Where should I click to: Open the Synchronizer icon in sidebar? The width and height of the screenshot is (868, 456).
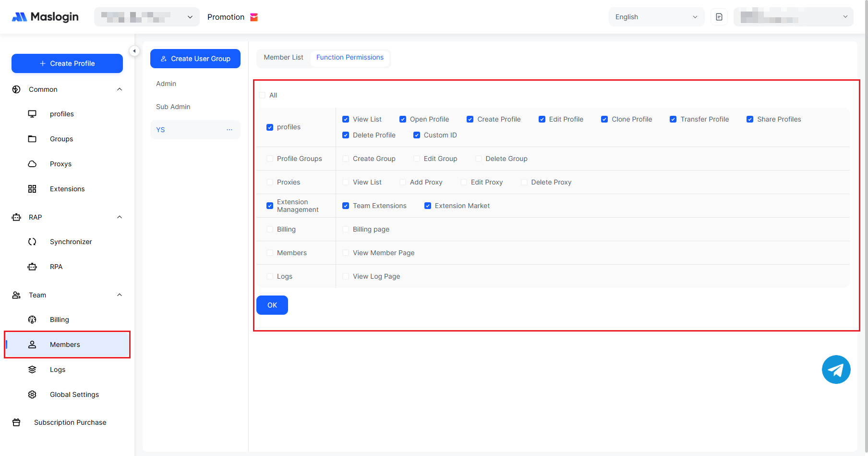point(32,242)
